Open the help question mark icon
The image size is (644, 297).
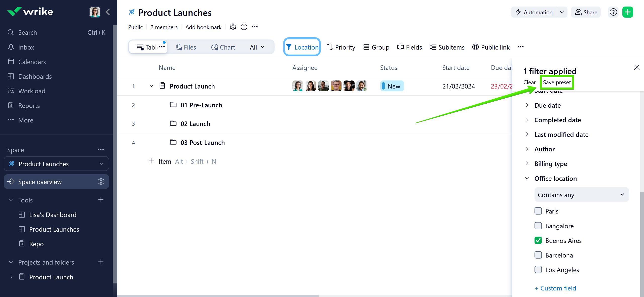tap(613, 12)
